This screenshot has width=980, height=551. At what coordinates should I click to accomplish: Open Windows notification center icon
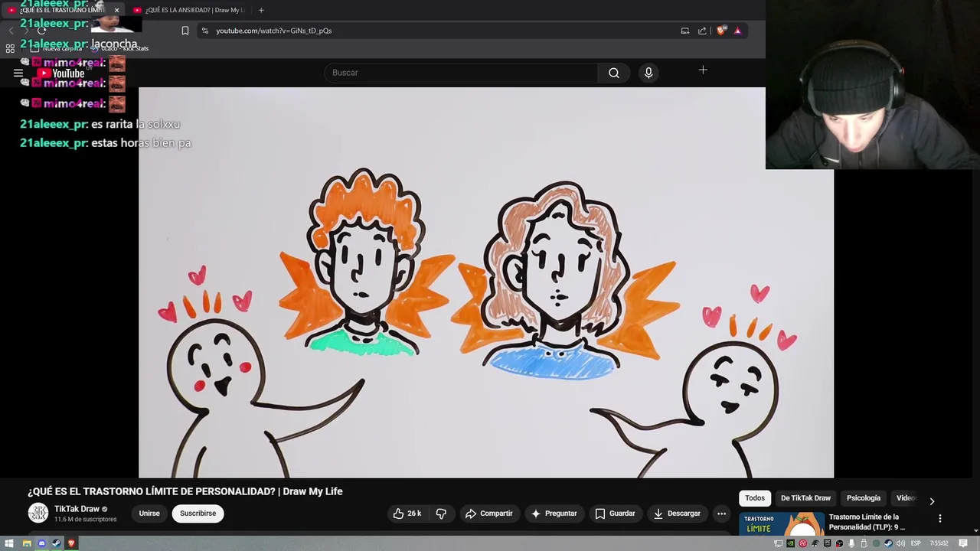click(x=963, y=543)
